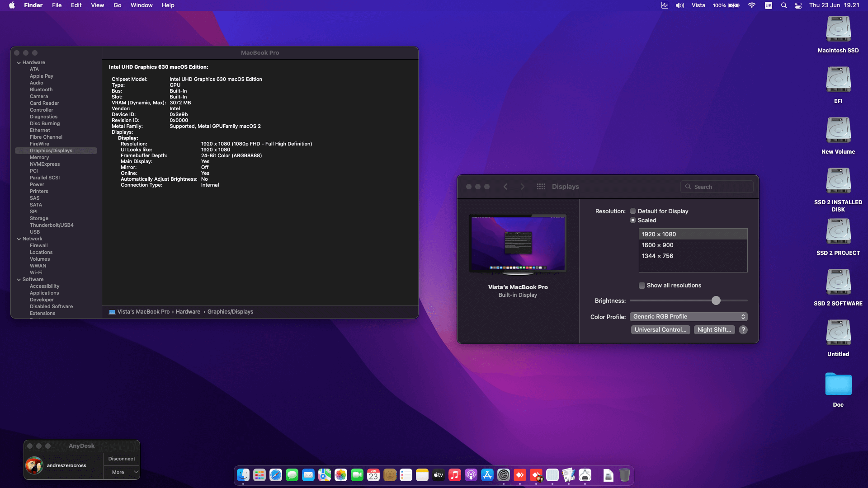Click the volume icon in menu bar
Viewport: 868px width, 488px height.
coord(680,5)
